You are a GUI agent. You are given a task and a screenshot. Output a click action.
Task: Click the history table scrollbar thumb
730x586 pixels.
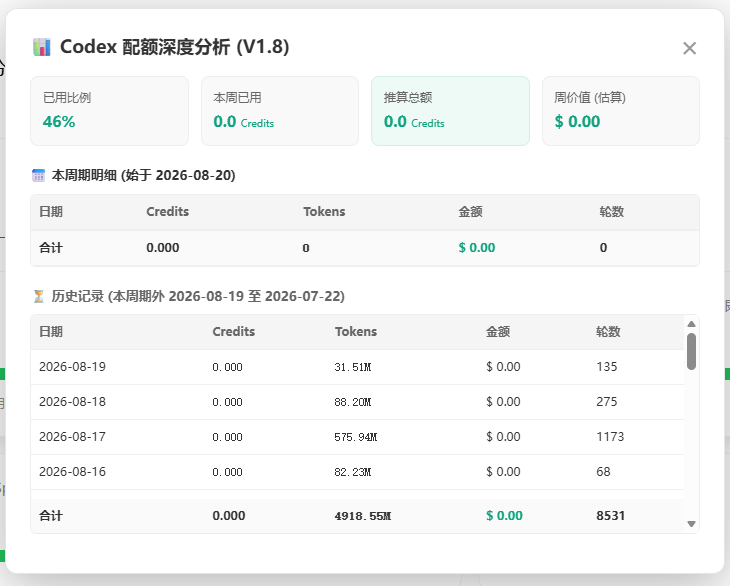pos(691,351)
